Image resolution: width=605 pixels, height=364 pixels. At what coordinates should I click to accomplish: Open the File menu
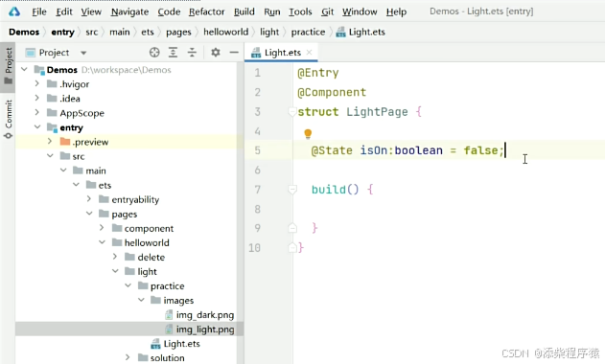click(39, 11)
